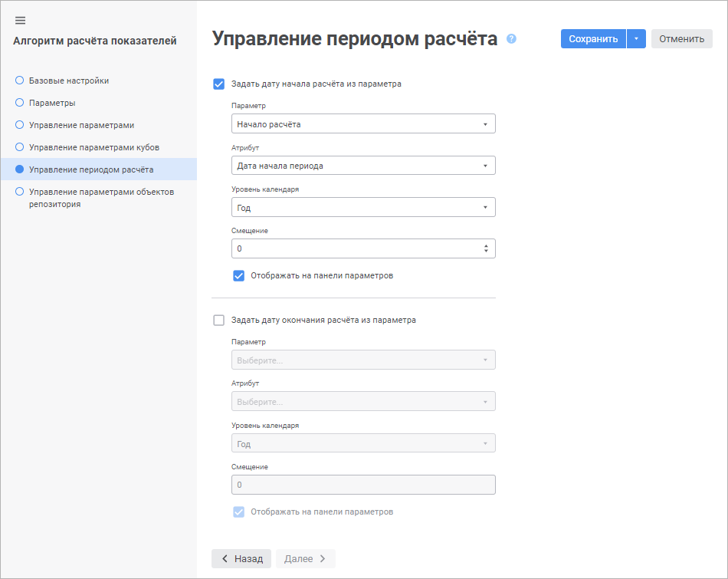
Task: Increase the Смещение value with up arrow
Action: click(x=486, y=245)
